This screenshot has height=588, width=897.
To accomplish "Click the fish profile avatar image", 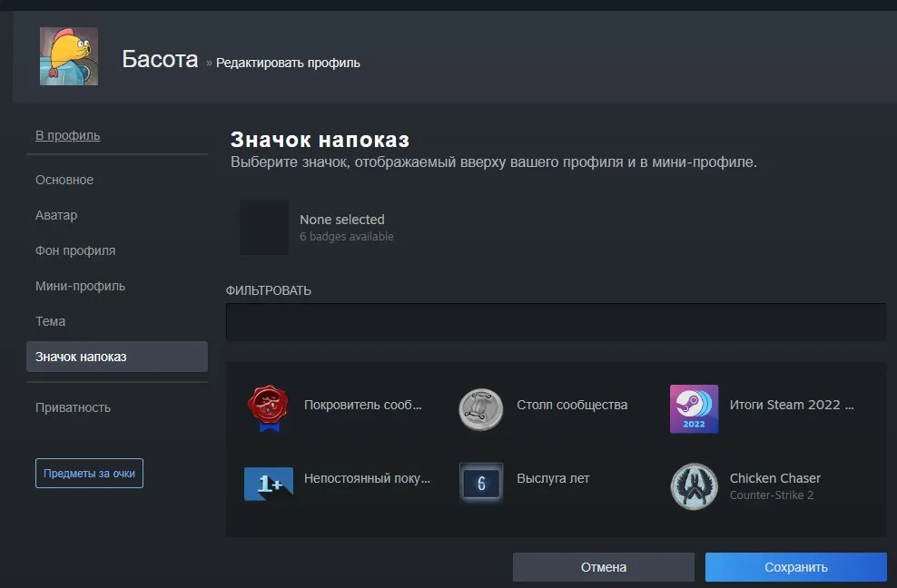I will coord(69,56).
